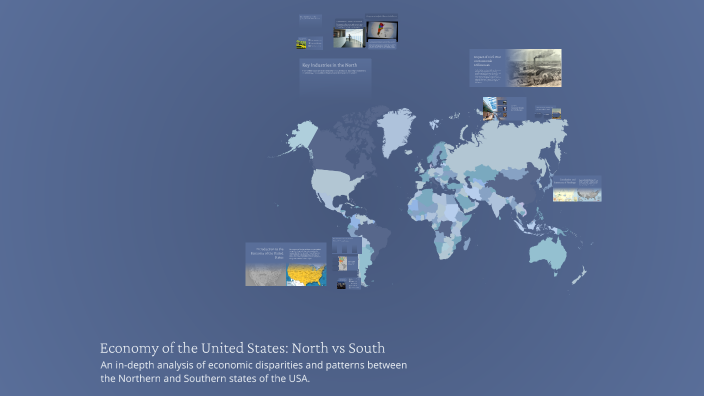Click the smoking factory engraving image
This screenshot has height=396, width=704.
[534, 68]
